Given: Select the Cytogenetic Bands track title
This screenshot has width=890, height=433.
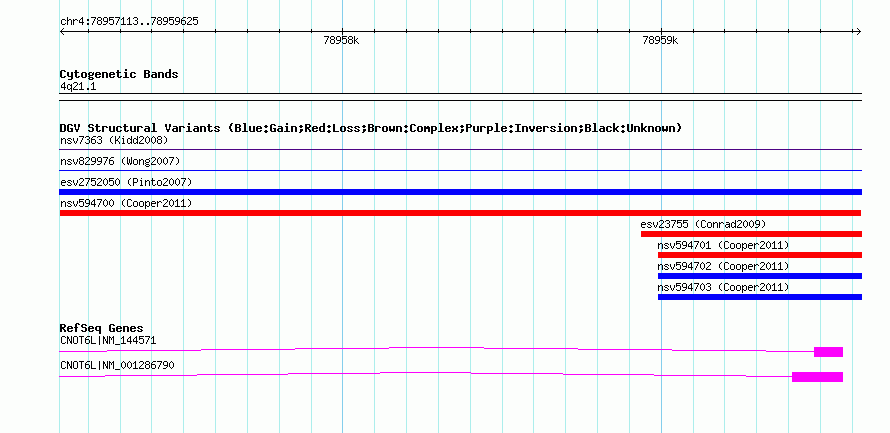Looking at the screenshot, I should (x=119, y=74).
